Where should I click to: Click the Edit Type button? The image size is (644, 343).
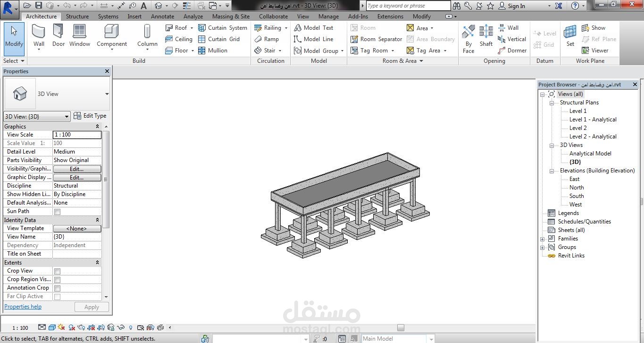(x=91, y=116)
